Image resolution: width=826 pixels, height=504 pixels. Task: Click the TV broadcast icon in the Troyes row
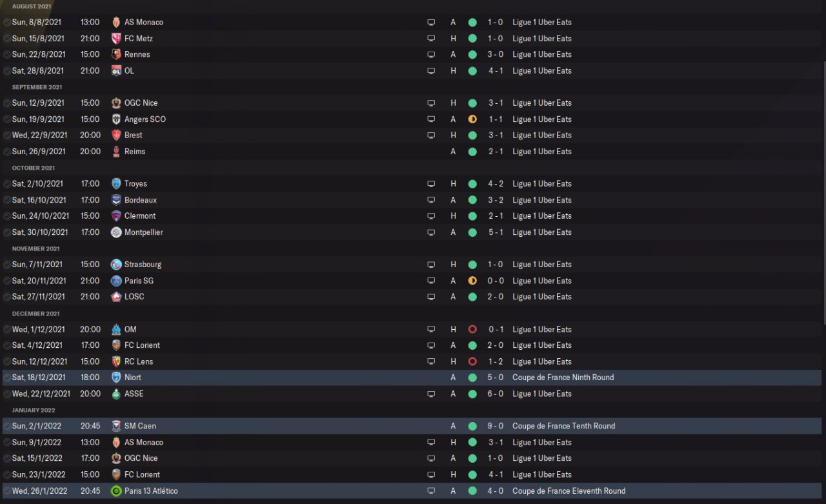click(431, 183)
